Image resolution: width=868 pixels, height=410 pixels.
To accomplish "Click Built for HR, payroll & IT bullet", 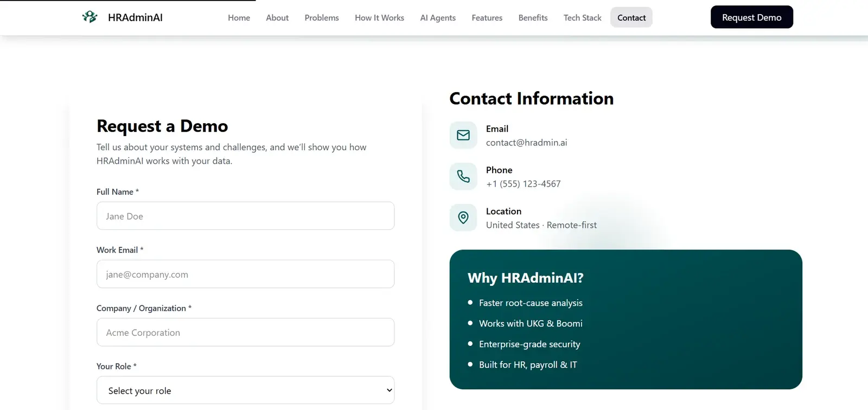I will (x=528, y=364).
